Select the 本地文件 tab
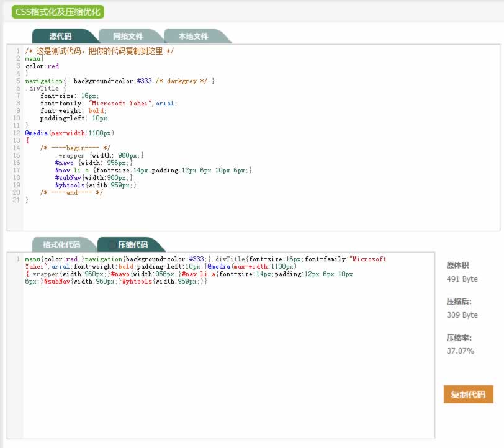Viewport: 504px width, 448px height. [x=193, y=36]
